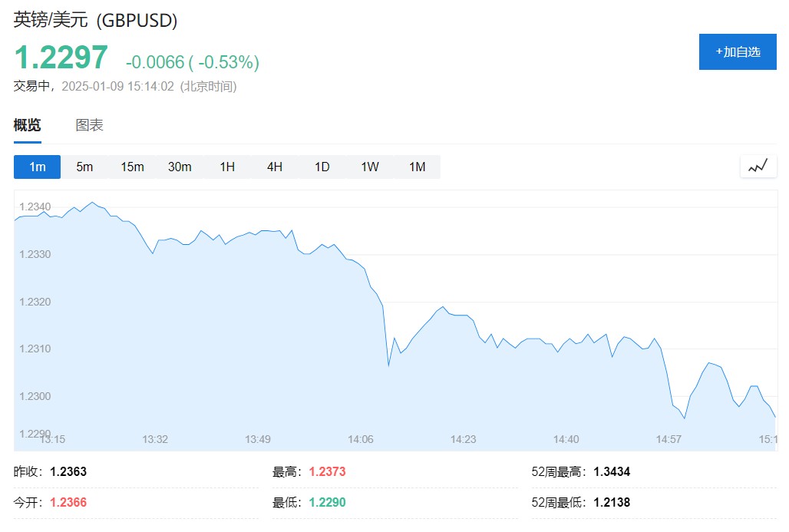Image resolution: width=789 pixels, height=532 pixels.
Task: Click the 52周最高 value 1.3434
Action: pos(612,471)
